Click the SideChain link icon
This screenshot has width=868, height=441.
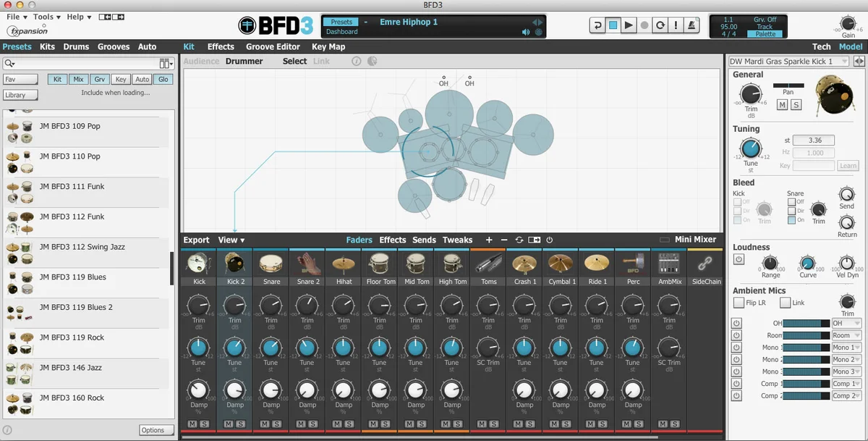click(706, 264)
